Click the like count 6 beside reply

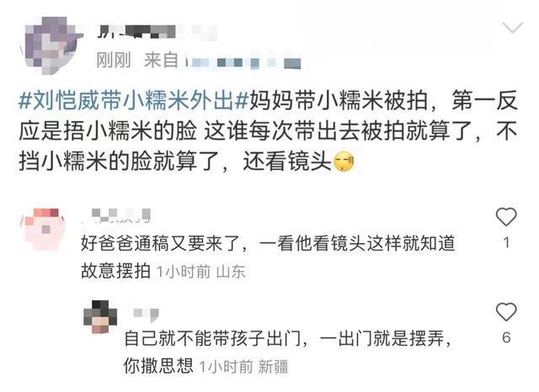(506, 338)
